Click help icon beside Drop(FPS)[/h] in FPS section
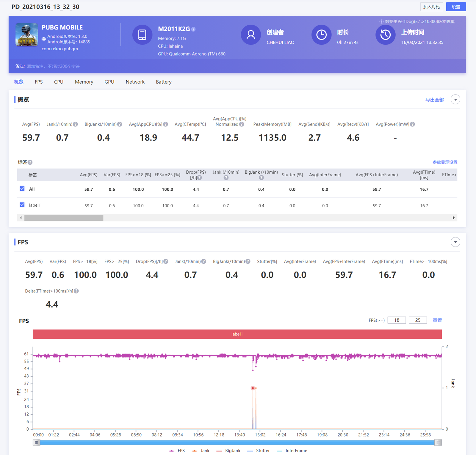Screen dimensions: 476x455 [x=166, y=261]
